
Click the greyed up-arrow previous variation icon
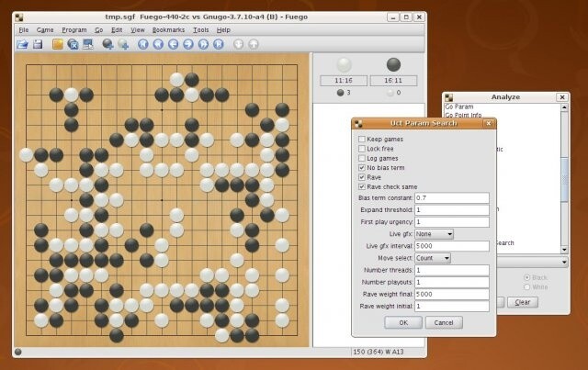point(254,44)
